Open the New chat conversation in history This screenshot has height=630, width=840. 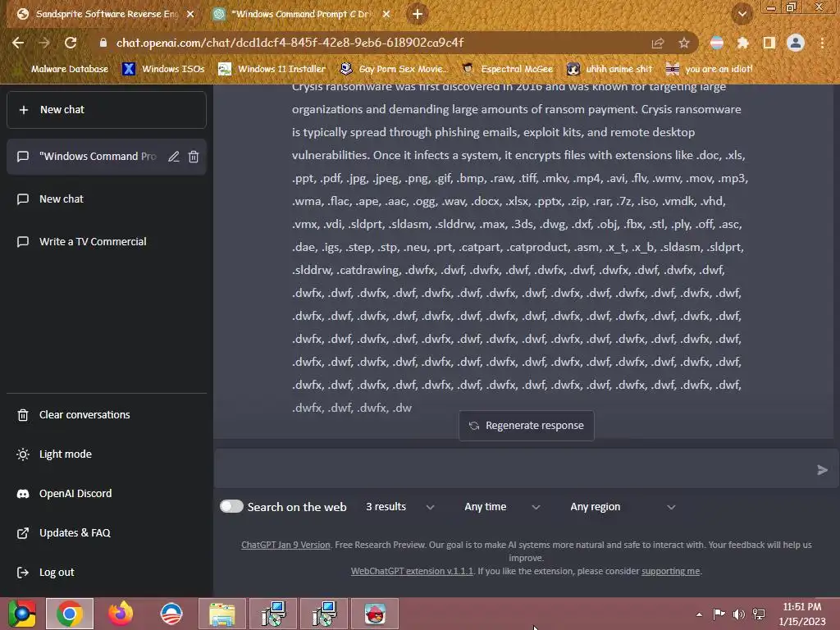point(106,199)
